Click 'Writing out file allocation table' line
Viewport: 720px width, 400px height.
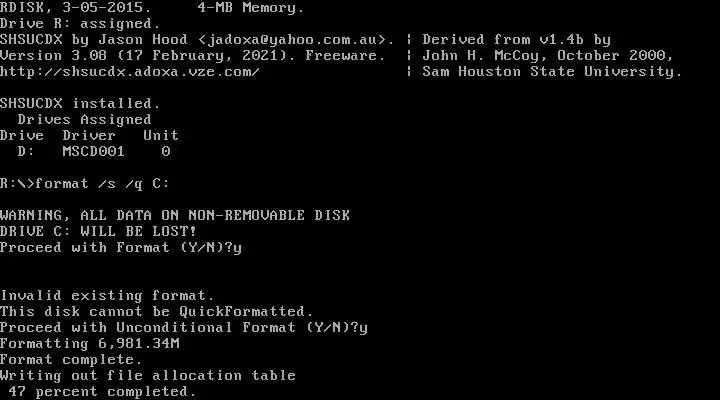coord(148,376)
